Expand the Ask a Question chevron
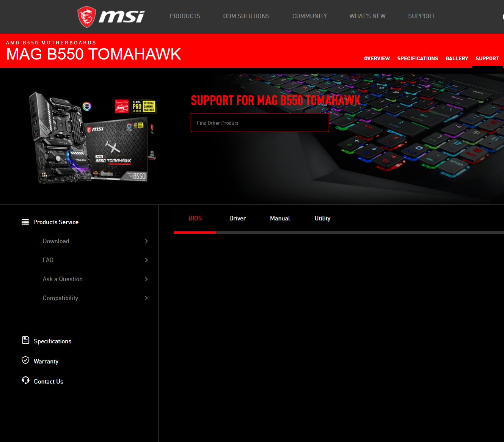 tap(146, 279)
